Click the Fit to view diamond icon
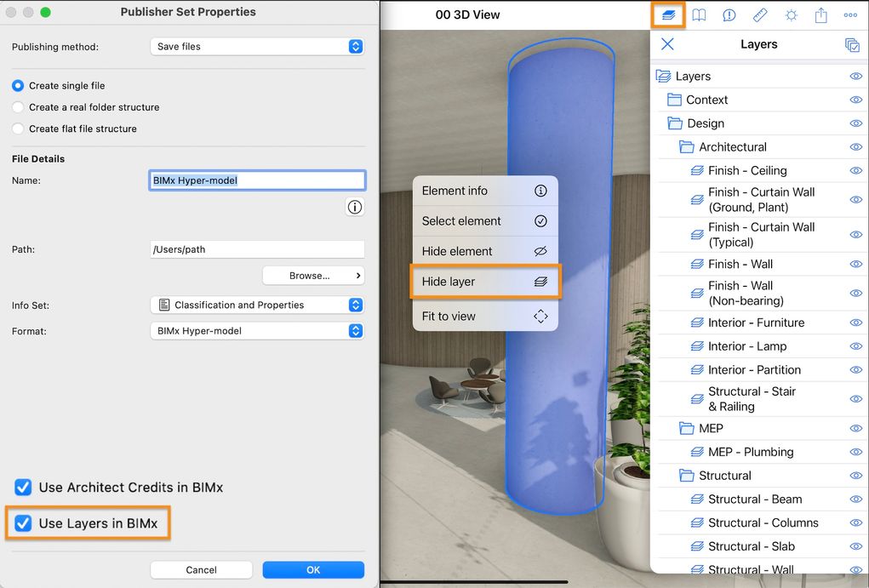Screen dimensions: 869x588 (540, 317)
